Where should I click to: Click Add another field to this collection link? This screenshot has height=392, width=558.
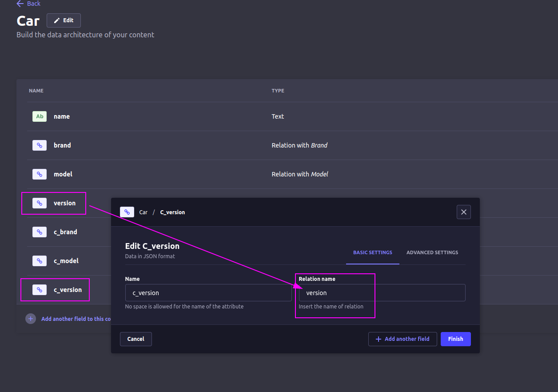76,319
